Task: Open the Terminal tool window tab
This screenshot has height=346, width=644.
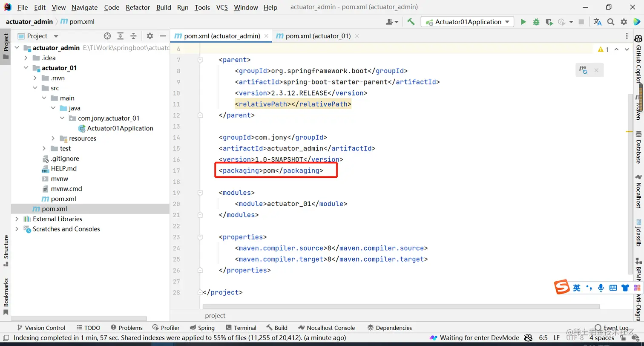Action: pos(241,328)
